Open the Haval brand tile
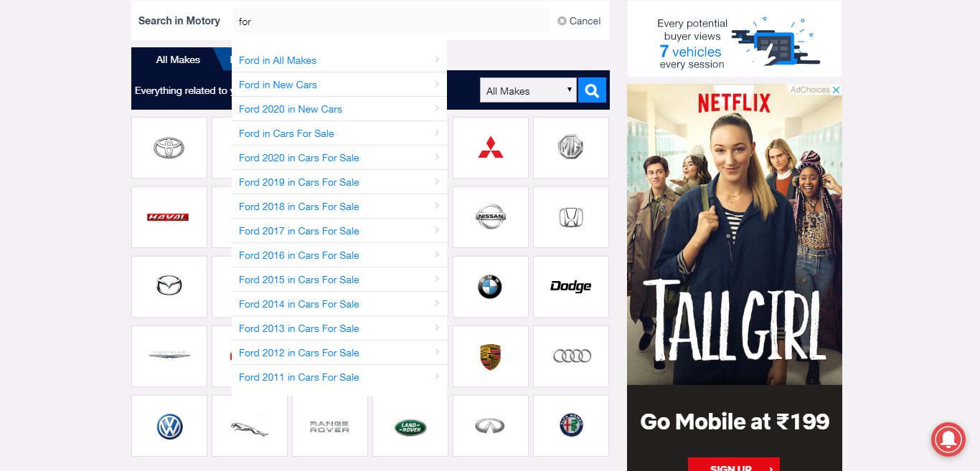Image resolution: width=980 pixels, height=471 pixels. (x=169, y=217)
